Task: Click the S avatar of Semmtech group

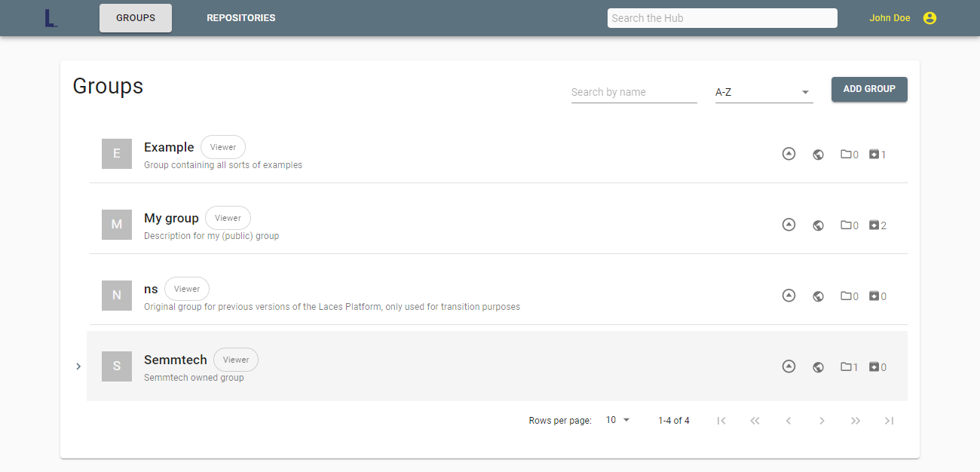Action: pyautogui.click(x=117, y=366)
